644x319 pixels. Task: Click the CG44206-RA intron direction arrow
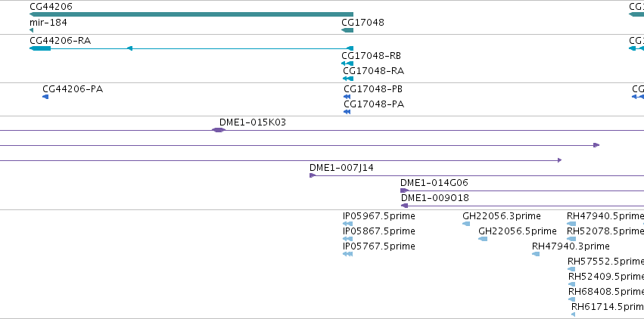(129, 48)
